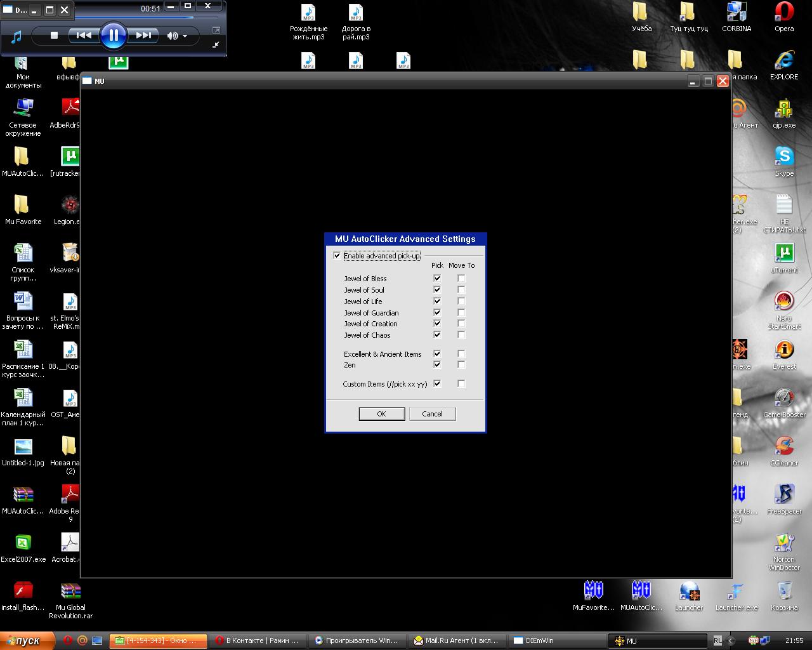
Task: Click the RL language indicator in tray
Action: pyautogui.click(x=717, y=640)
